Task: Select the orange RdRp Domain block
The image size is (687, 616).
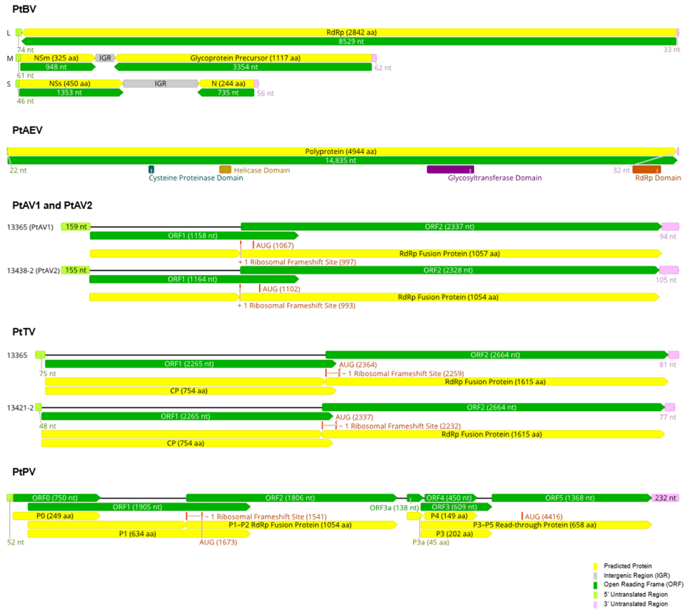Action: (646, 169)
